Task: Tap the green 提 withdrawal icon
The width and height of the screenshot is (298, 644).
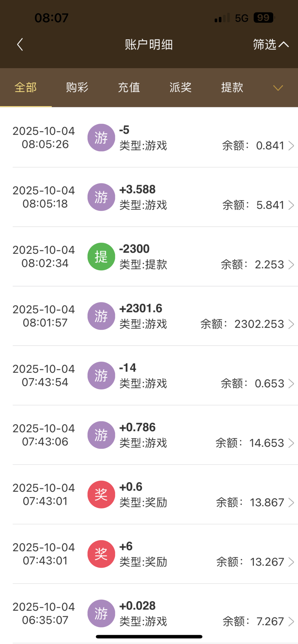Action: click(101, 257)
